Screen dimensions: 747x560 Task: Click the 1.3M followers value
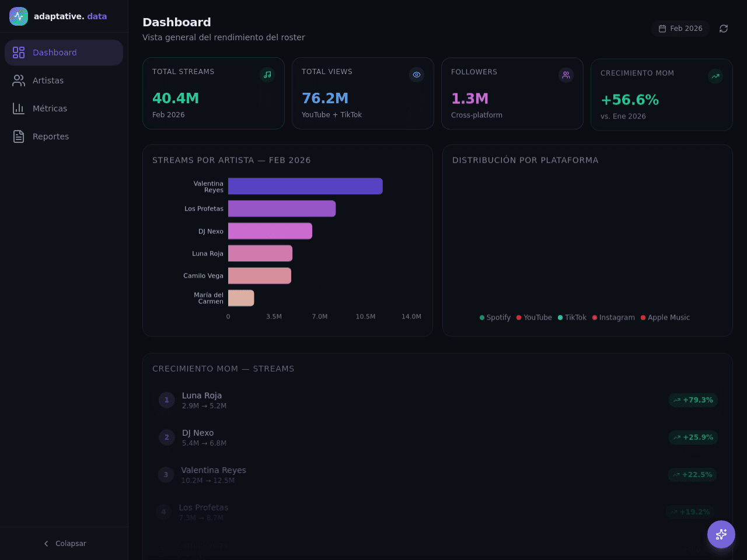[x=470, y=99]
